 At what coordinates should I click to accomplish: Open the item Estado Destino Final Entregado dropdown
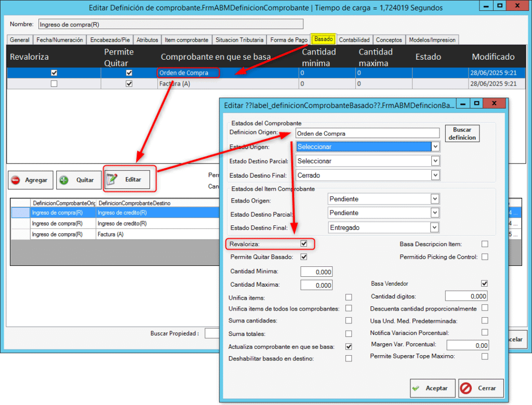(x=434, y=227)
